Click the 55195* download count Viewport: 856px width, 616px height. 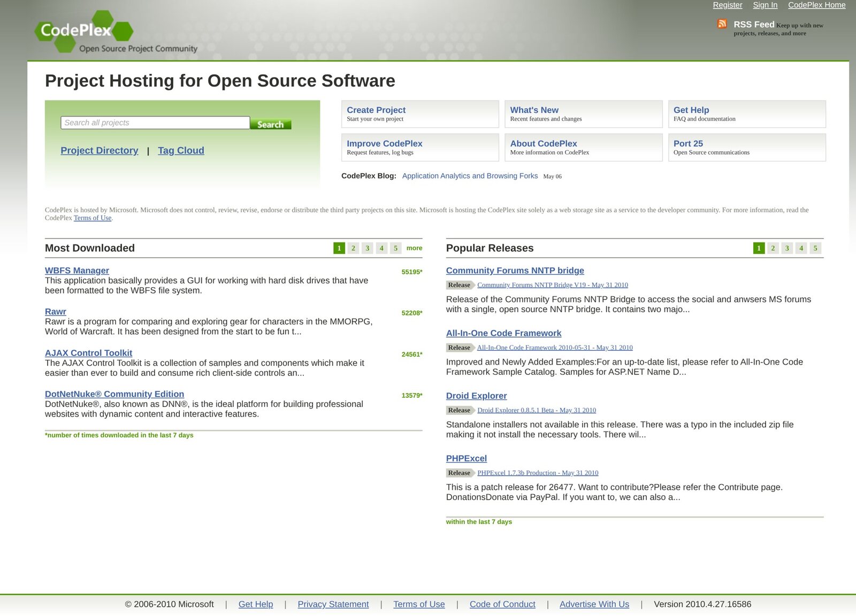coord(412,272)
